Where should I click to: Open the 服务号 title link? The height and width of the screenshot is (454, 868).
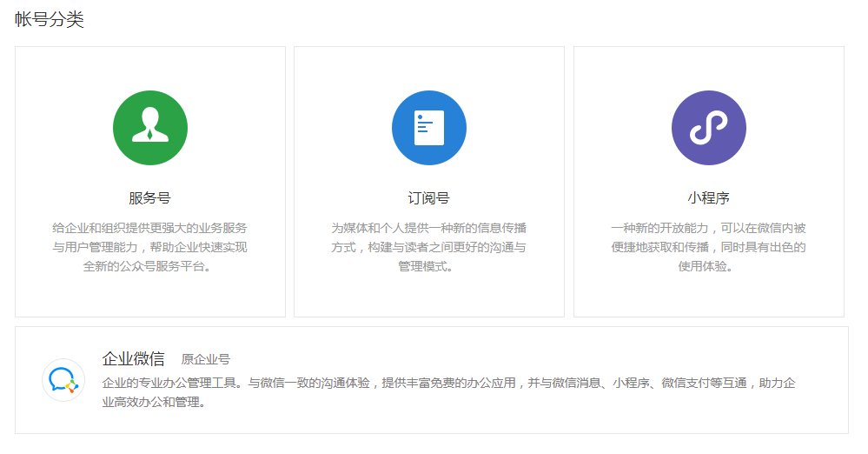150,198
